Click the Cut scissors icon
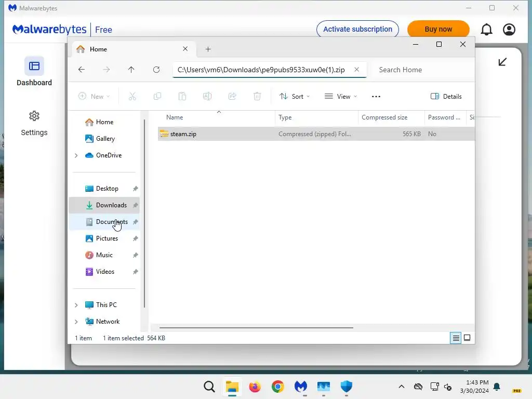532x399 pixels. pyautogui.click(x=132, y=96)
